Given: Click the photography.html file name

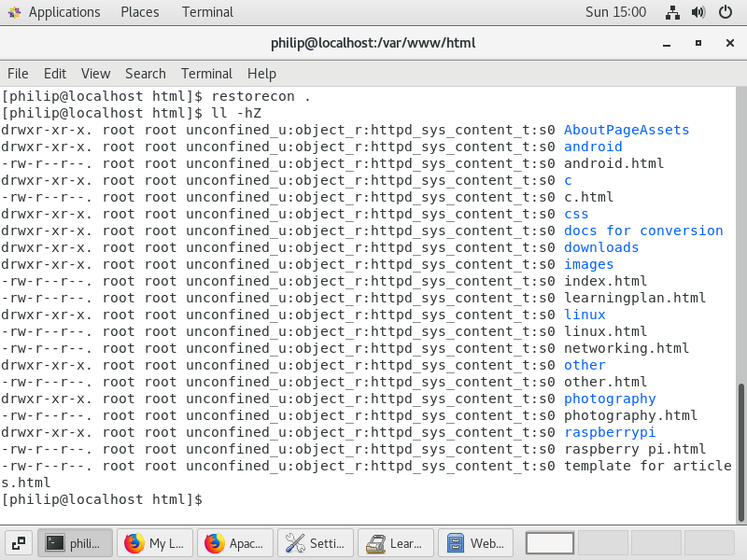Looking at the screenshot, I should tap(631, 415).
